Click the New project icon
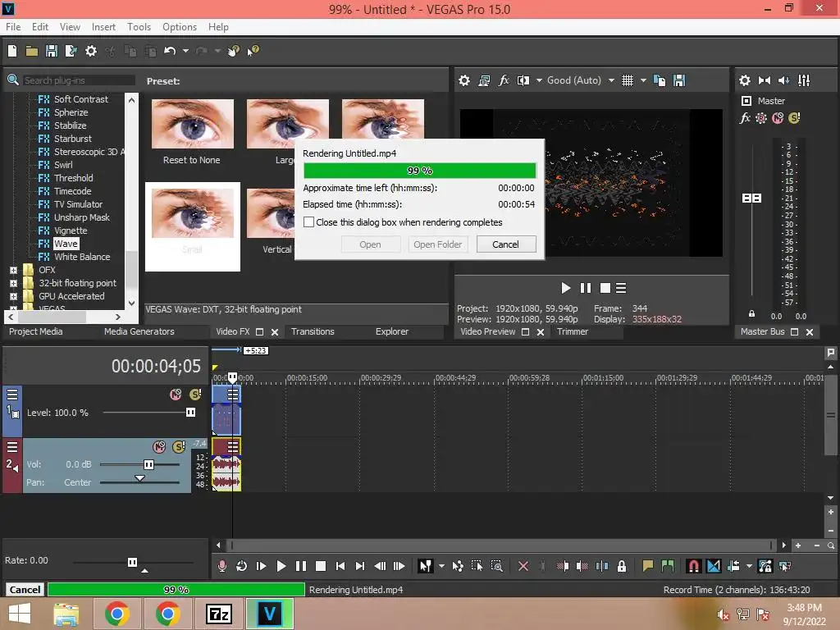 [x=12, y=51]
